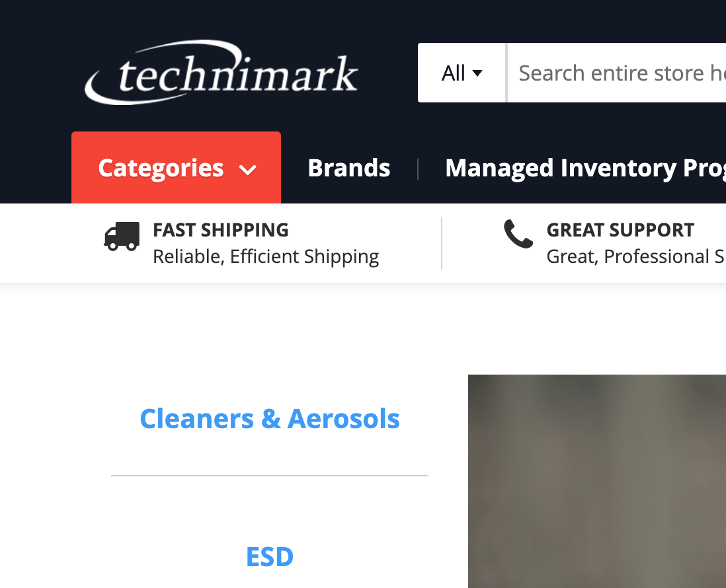726x588 pixels.
Task: Open the Brands menu item
Action: pyautogui.click(x=349, y=168)
